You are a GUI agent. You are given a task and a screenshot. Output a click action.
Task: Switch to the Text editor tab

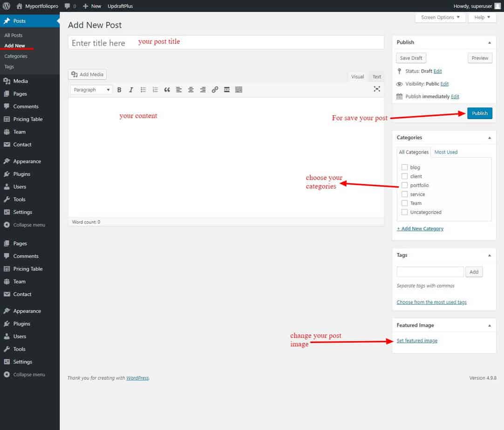[377, 77]
